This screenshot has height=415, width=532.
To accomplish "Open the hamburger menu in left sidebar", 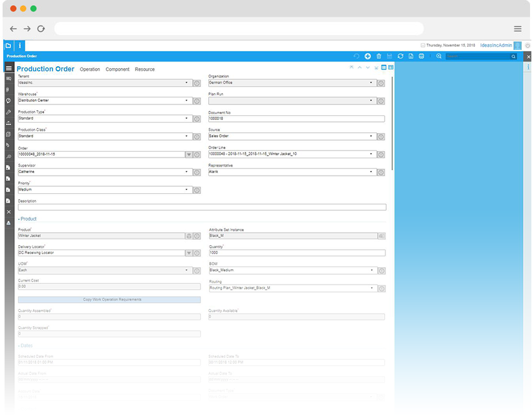I will 8,68.
